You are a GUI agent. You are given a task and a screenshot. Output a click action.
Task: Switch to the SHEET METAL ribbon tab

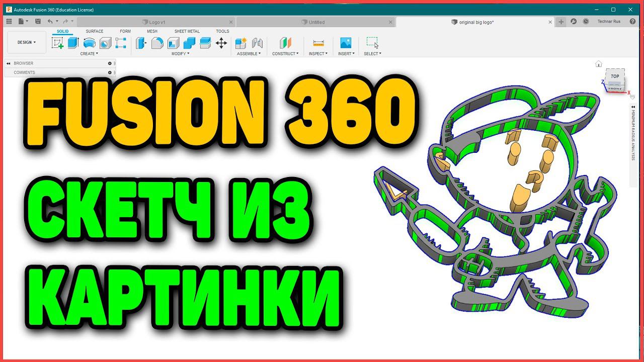187,31
